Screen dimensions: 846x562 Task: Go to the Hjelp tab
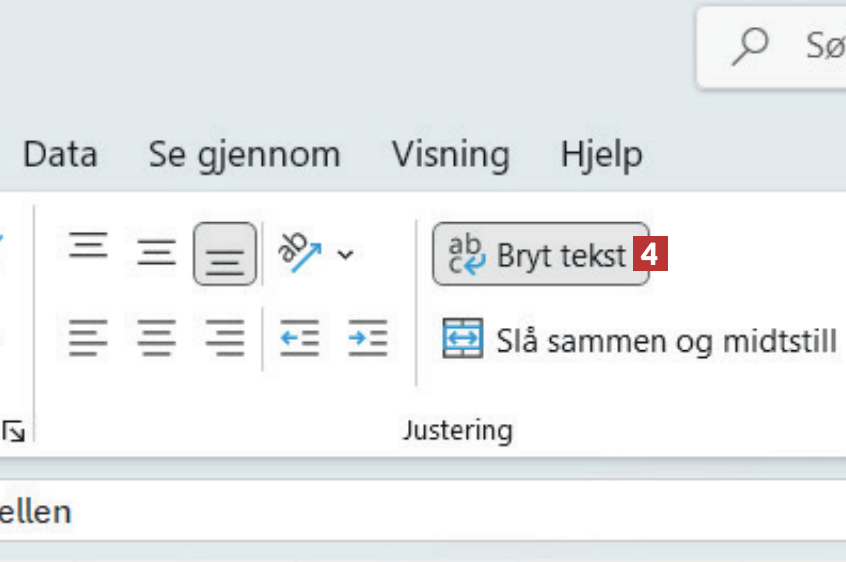coord(601,155)
